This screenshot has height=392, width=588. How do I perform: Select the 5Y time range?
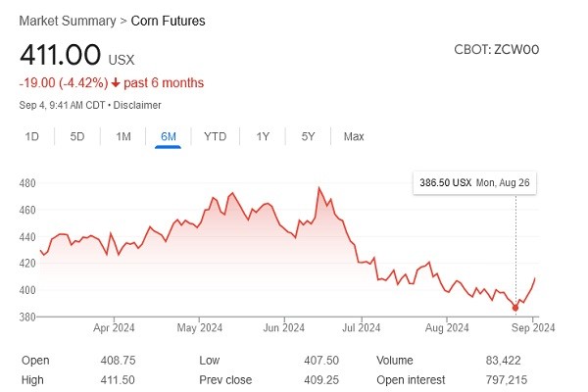click(x=308, y=136)
